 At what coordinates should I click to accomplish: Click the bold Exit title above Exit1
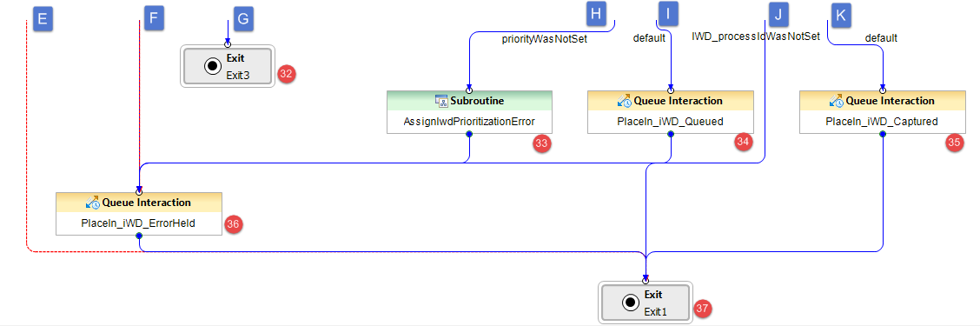653,295
